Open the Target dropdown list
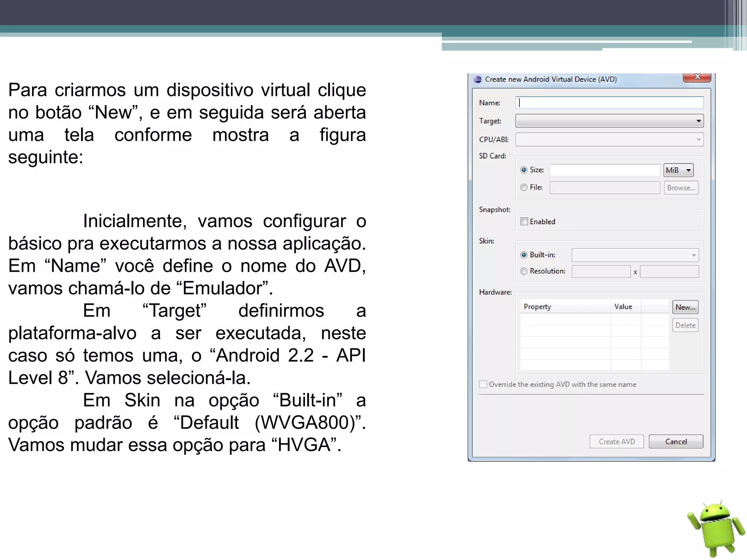Viewport: 747px width, 560px height. [609, 121]
